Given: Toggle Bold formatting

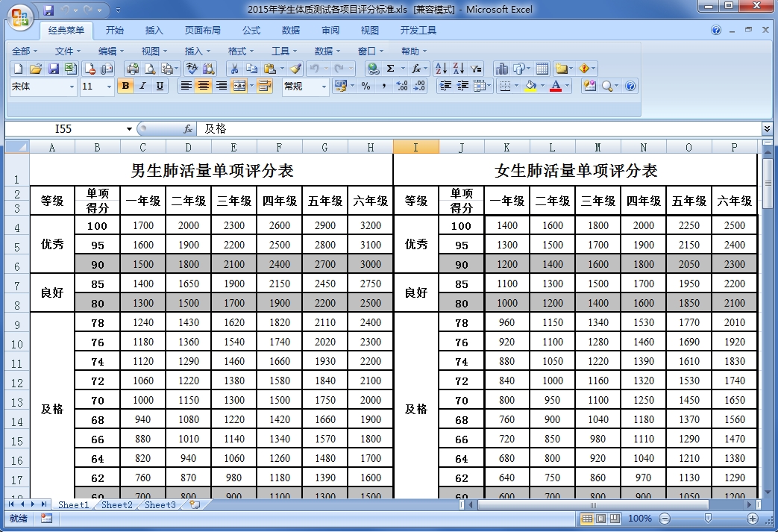Looking at the screenshot, I should 125,87.
